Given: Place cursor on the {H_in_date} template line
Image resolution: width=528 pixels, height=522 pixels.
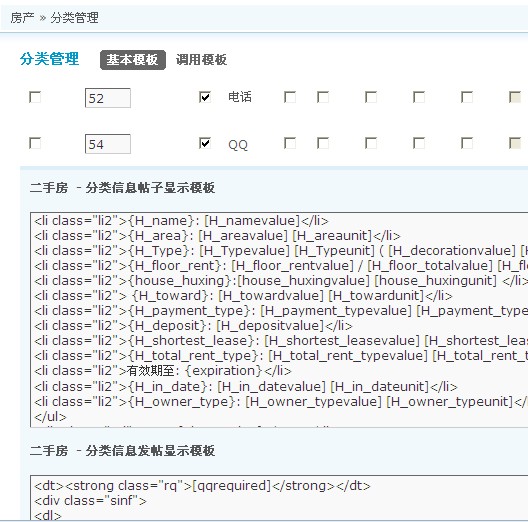Looking at the screenshot, I should tap(246, 386).
